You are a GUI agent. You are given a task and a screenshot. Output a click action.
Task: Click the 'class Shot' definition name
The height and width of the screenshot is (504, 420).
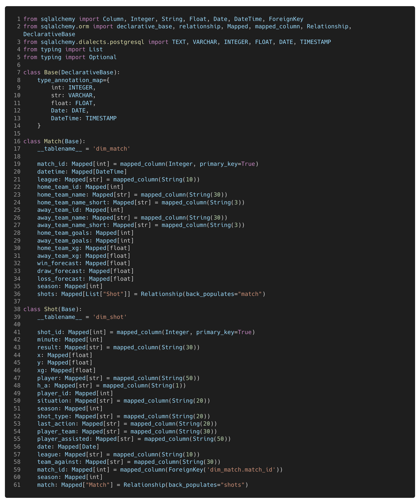click(51, 309)
